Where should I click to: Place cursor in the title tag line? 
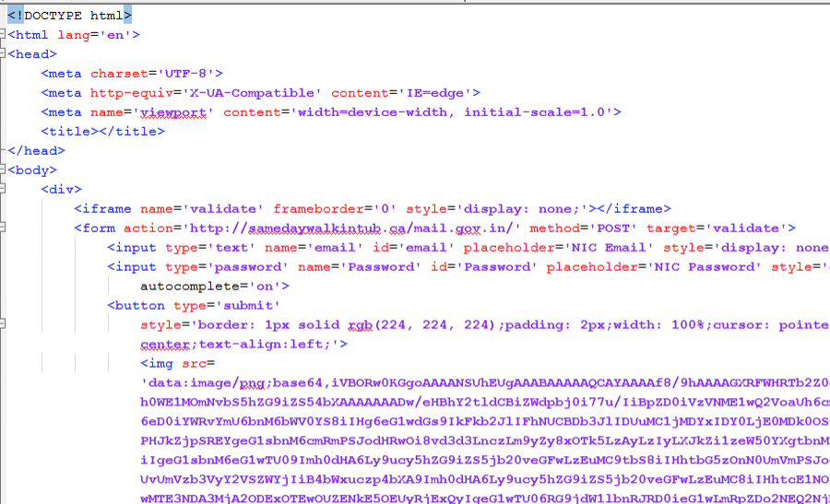point(102,131)
